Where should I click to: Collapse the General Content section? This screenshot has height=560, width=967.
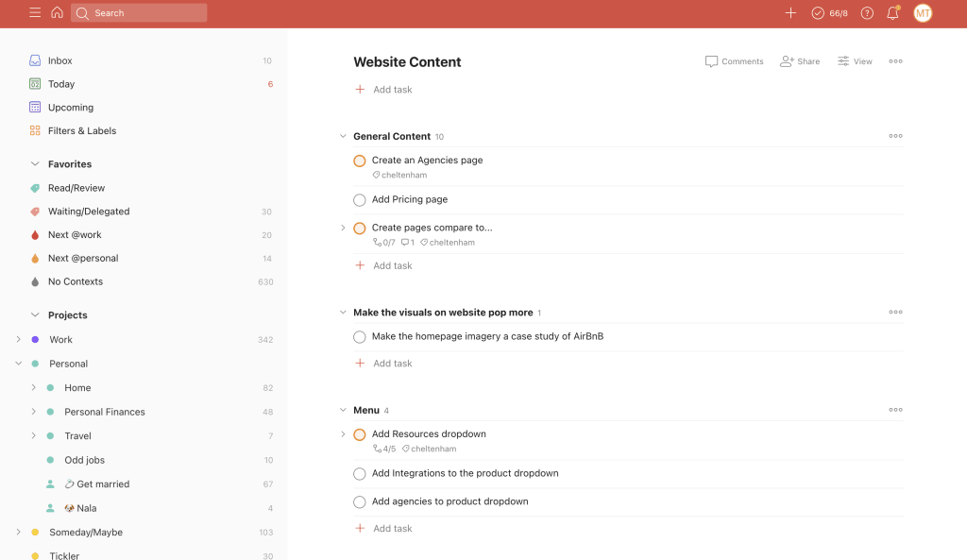tap(343, 136)
